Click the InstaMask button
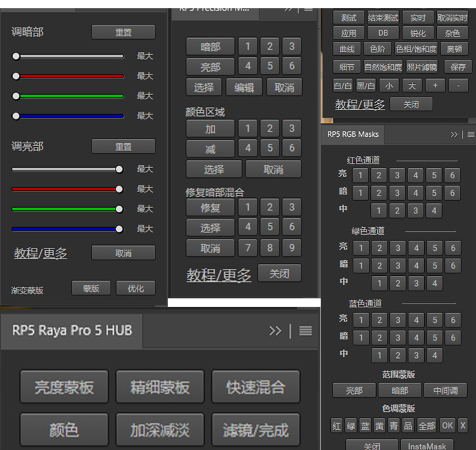 (x=427, y=445)
